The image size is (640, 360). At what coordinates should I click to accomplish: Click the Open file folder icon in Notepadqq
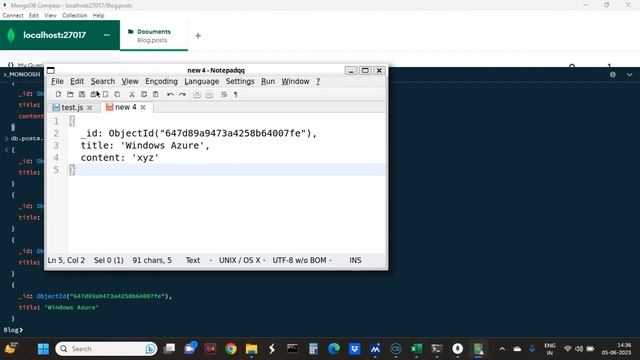[x=70, y=94]
